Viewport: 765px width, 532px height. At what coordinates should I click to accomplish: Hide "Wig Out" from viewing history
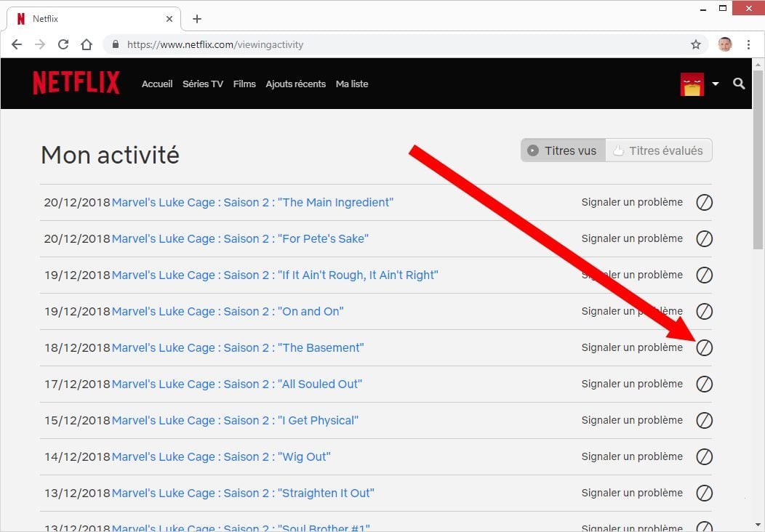(704, 456)
